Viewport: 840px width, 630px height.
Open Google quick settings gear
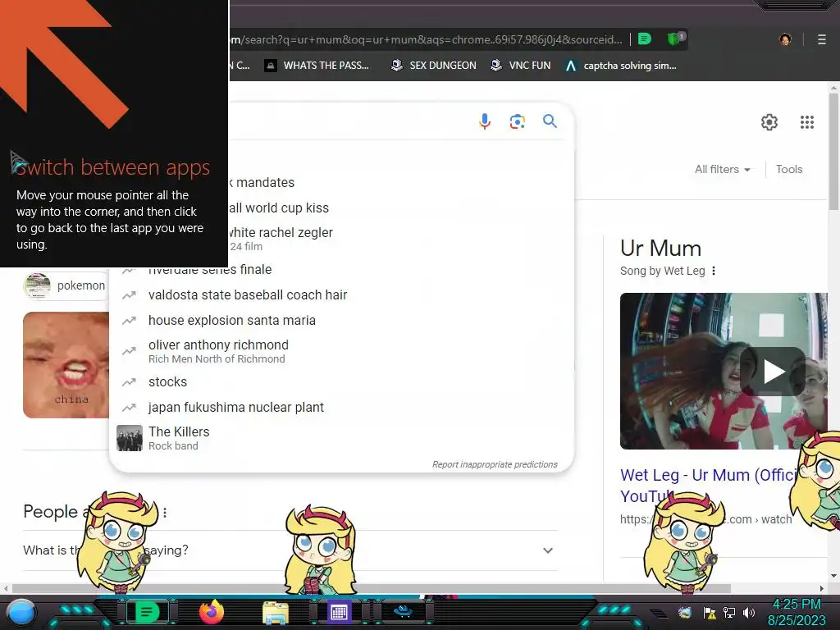coord(769,122)
